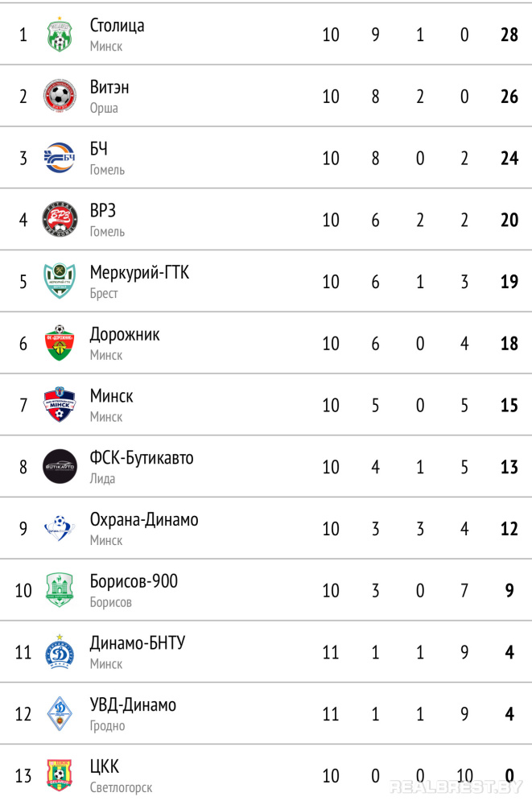Open the Меркурий-ГТК team name link
Screen dimensions: 532x805
coord(139,273)
